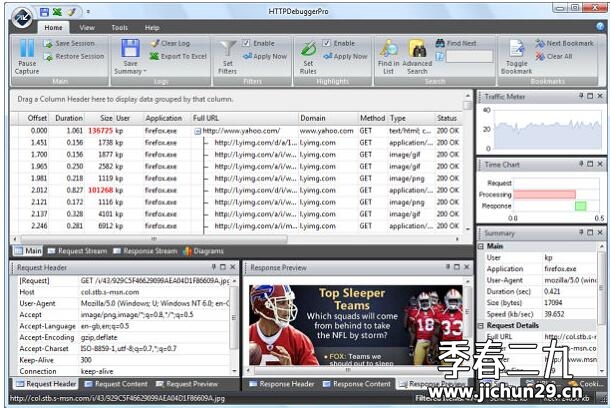Open the Save Summary disk icon

click(130, 49)
